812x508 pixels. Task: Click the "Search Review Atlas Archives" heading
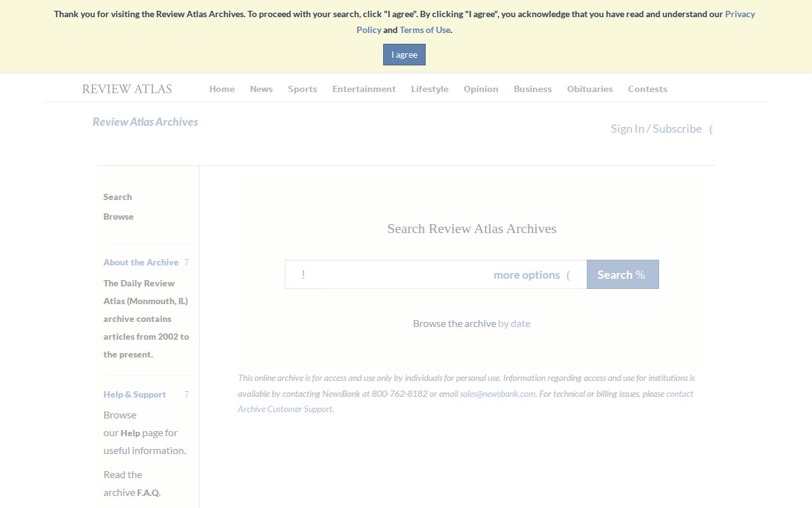(472, 229)
